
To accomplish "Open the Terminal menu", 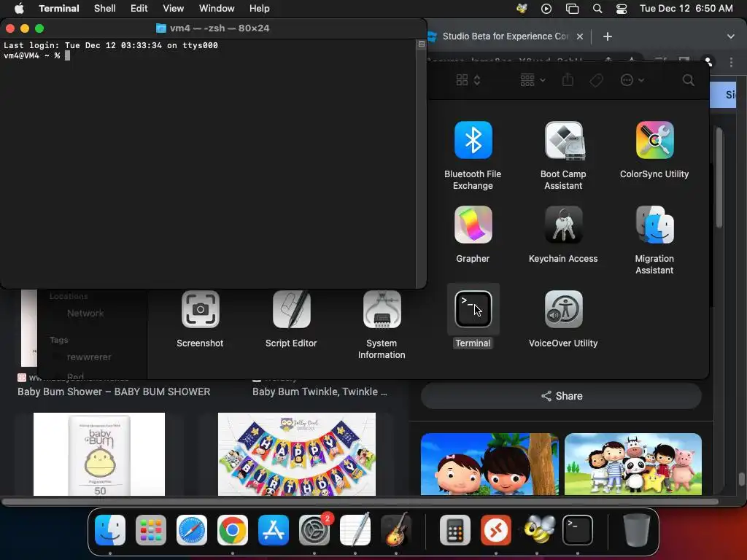I will [x=59, y=9].
